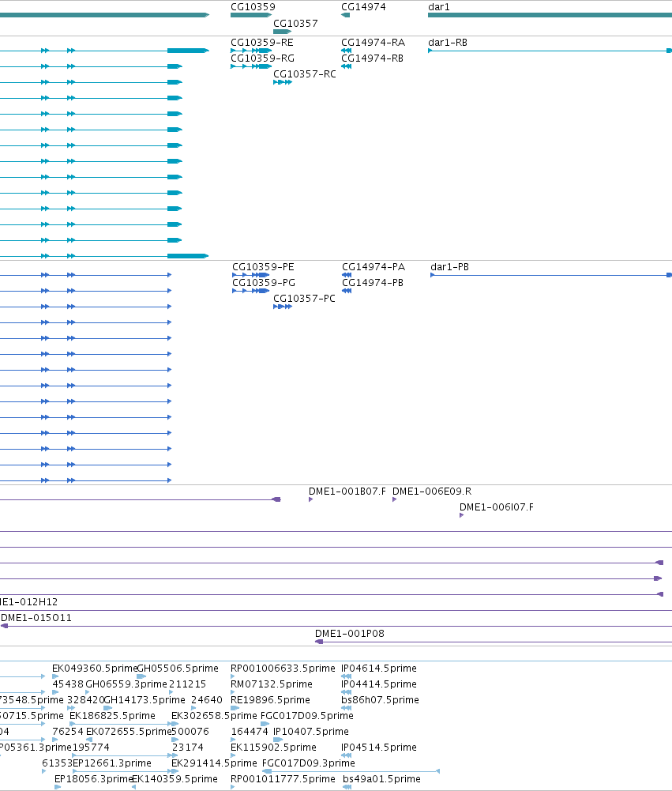Open EST FGC017D09.5prime
The image size is (672, 791).
pos(307,716)
